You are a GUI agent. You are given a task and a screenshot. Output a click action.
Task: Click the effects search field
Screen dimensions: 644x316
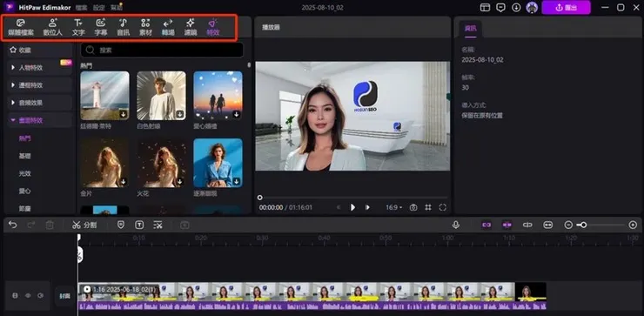tap(162, 50)
